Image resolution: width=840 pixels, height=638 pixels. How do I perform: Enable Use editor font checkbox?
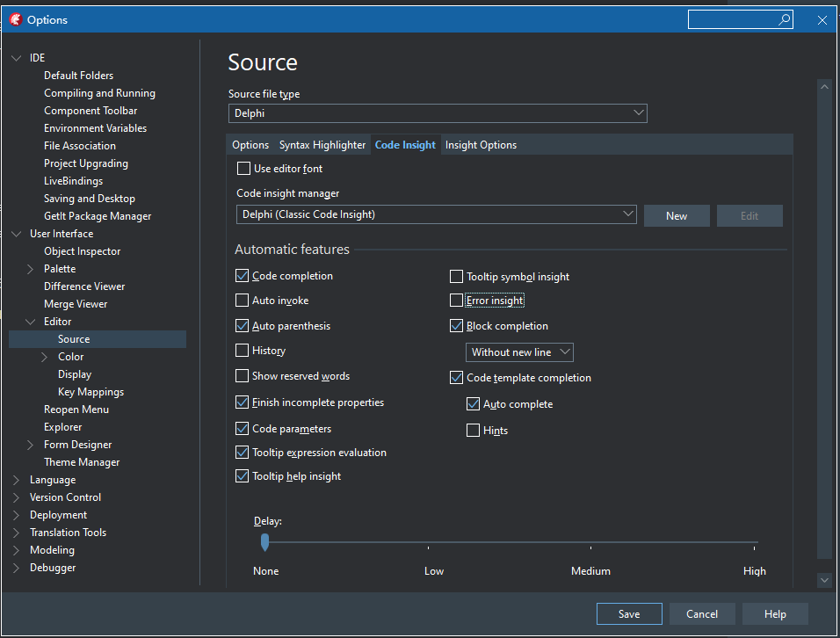tap(243, 169)
